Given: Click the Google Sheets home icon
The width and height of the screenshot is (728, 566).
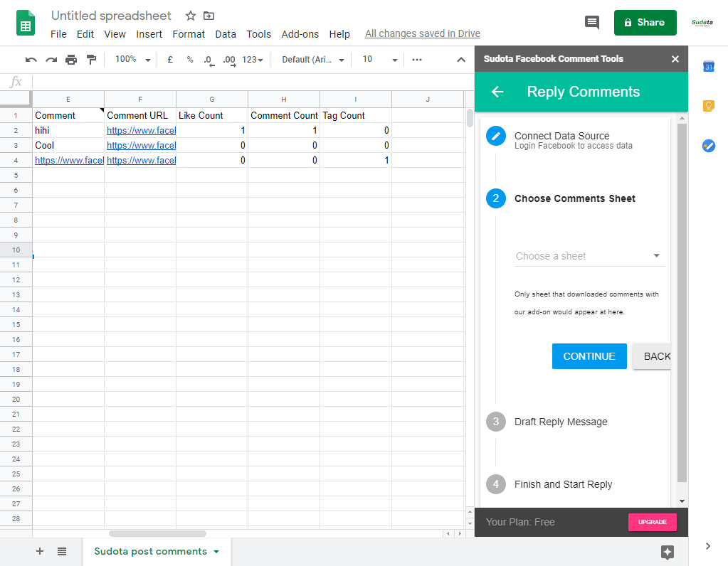Looking at the screenshot, I should pyautogui.click(x=26, y=23).
